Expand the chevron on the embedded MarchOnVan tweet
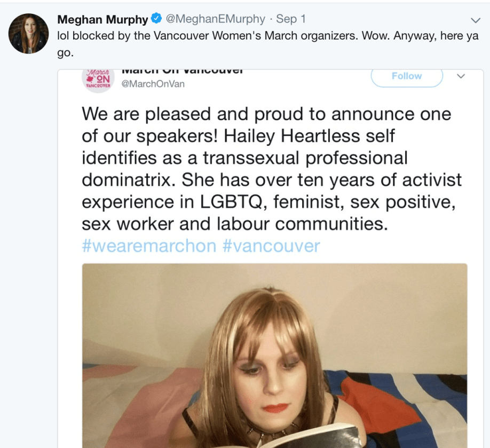This screenshot has height=448, width=490. pyautogui.click(x=460, y=76)
